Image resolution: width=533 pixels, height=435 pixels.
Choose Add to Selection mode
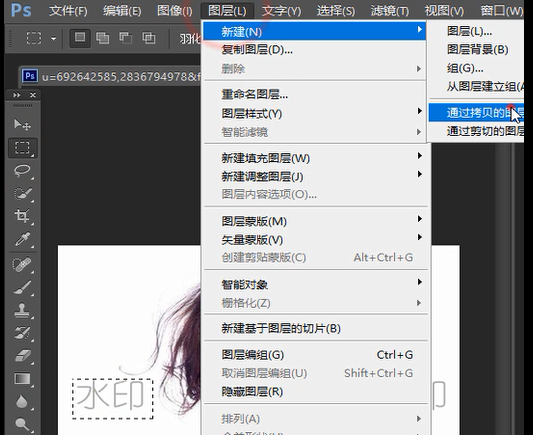click(x=103, y=38)
